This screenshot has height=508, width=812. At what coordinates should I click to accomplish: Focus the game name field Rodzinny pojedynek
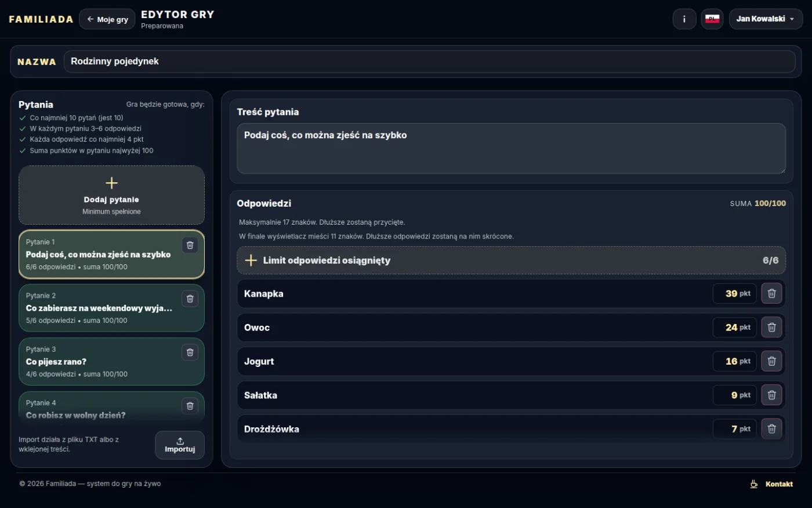click(429, 62)
